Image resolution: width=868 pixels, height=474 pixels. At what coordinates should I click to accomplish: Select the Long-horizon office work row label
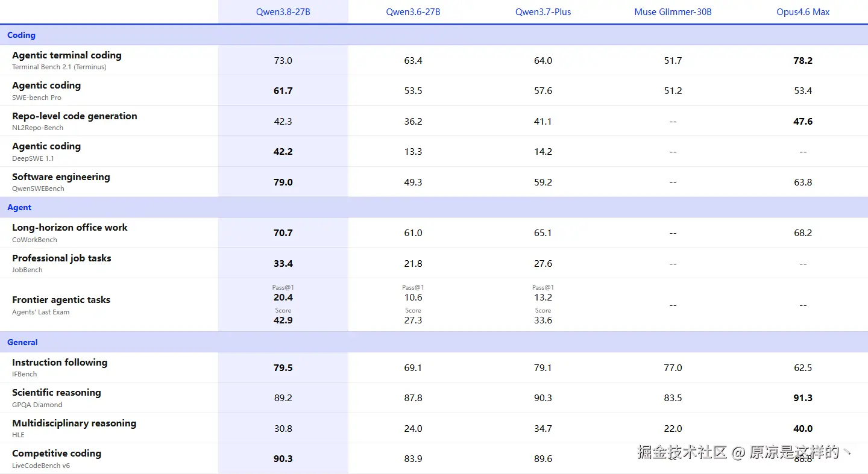tap(70, 228)
